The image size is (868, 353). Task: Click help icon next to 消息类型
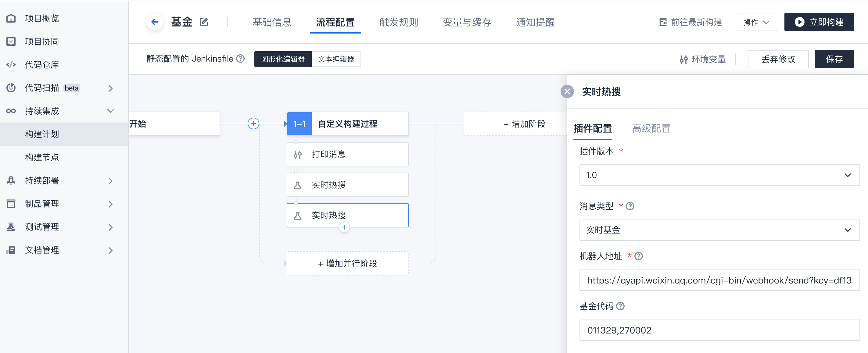click(x=630, y=206)
